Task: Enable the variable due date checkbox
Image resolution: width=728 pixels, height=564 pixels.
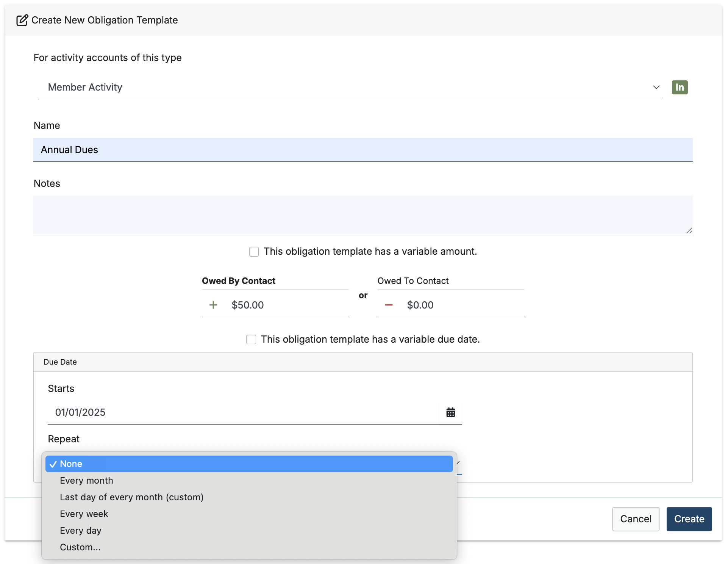Action: pos(251,339)
